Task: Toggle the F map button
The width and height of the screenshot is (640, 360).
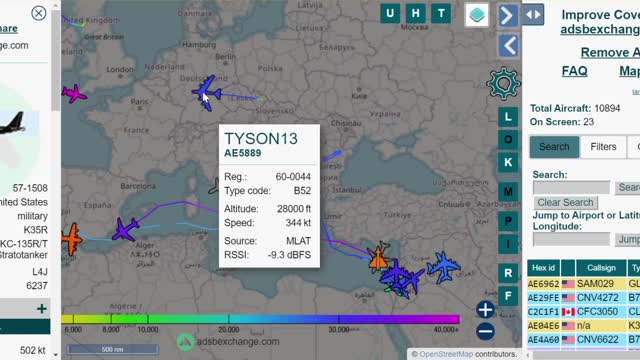Action: (x=508, y=296)
